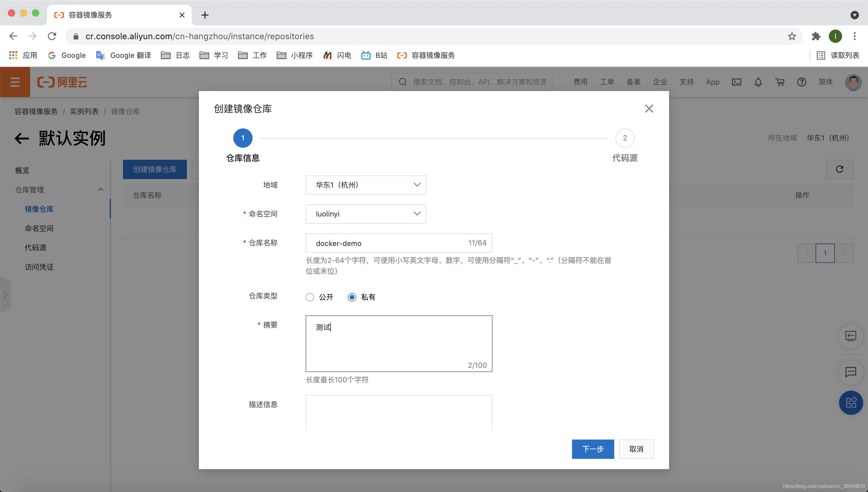Click the help question mark icon
Image resolution: width=868 pixels, height=492 pixels.
(801, 82)
